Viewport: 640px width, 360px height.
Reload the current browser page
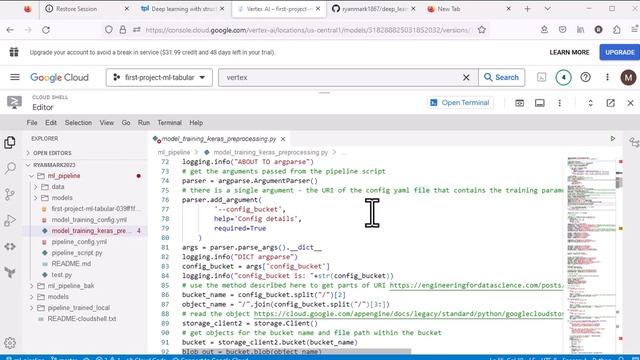pyautogui.click(x=46, y=30)
